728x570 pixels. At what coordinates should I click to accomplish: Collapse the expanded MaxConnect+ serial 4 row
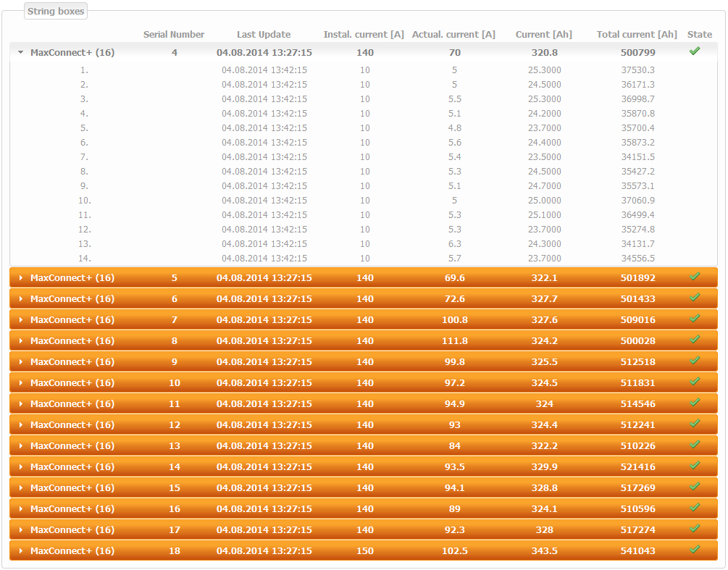click(x=21, y=52)
